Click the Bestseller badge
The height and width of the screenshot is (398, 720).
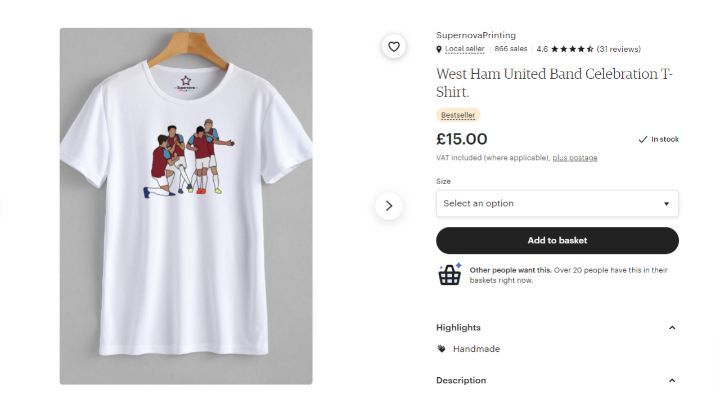[458, 115]
